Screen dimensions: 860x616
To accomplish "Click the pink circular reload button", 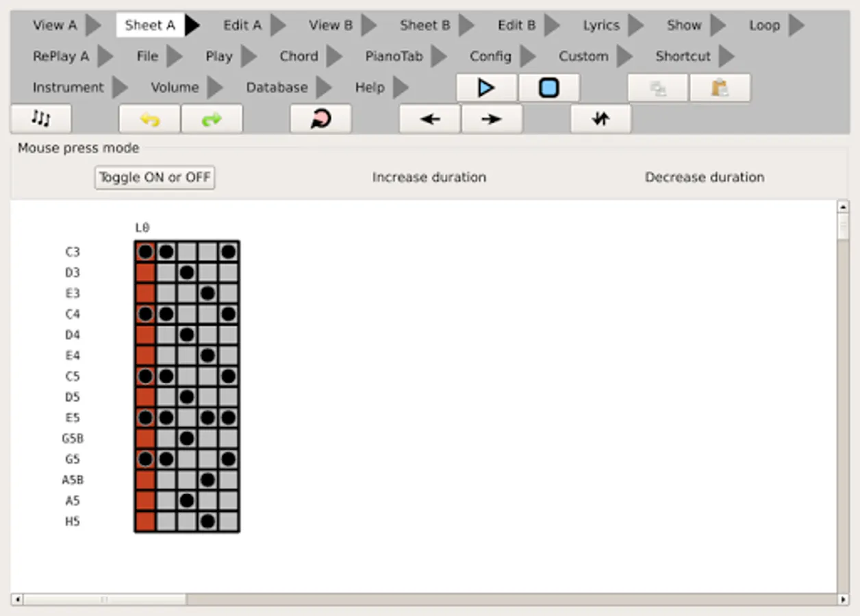I will pos(320,118).
